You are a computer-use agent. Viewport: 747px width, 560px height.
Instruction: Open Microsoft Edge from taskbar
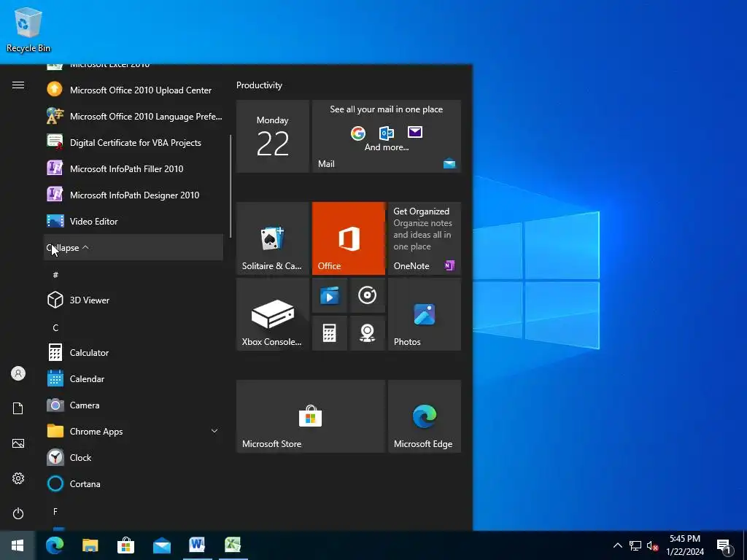coord(54,545)
